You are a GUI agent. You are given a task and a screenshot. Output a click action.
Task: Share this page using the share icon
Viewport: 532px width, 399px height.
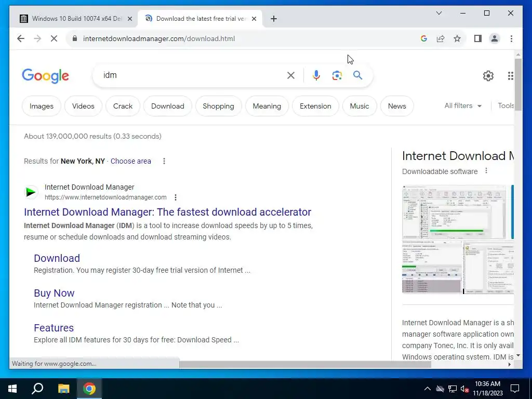pyautogui.click(x=441, y=38)
